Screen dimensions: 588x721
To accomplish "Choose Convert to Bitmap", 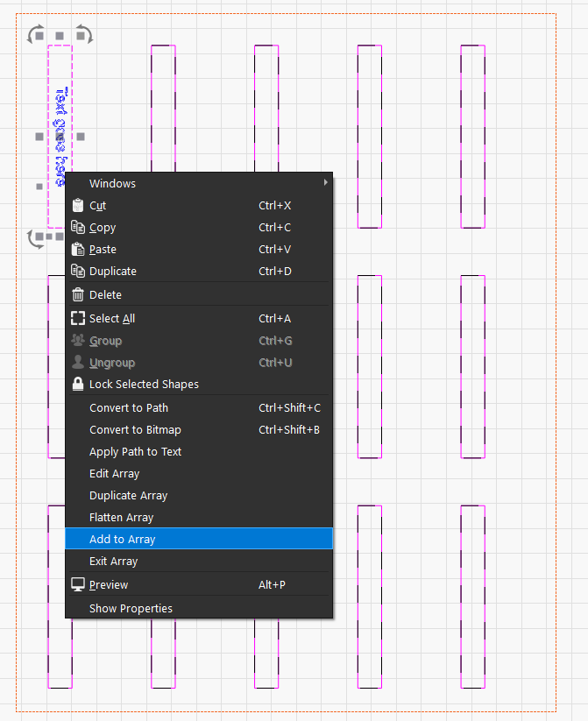I will [x=135, y=430].
